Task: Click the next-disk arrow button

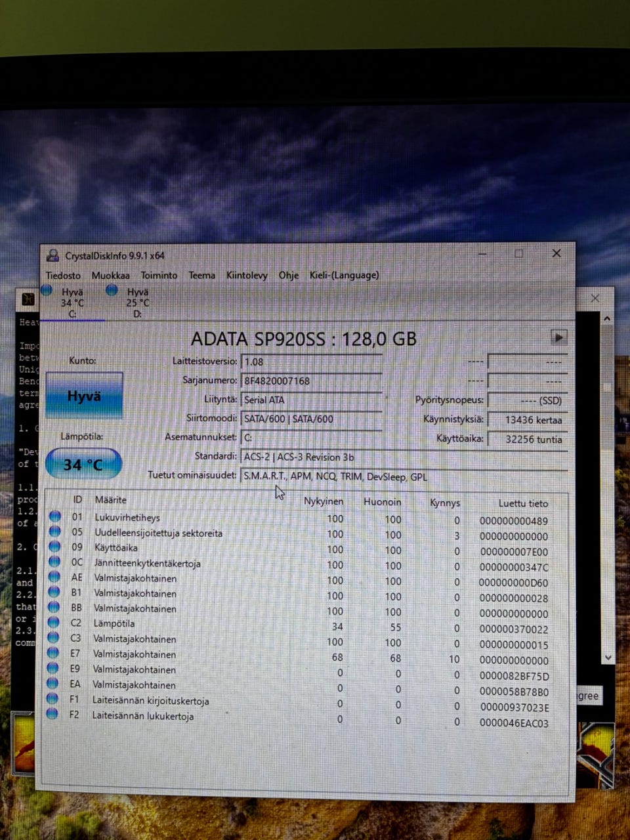Action: pyautogui.click(x=558, y=337)
